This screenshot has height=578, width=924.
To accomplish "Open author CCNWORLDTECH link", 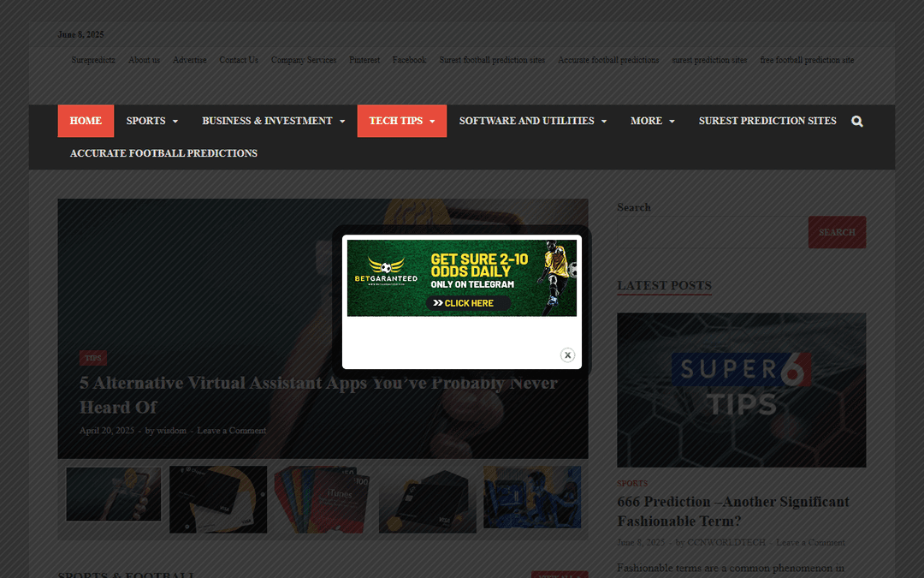I will (x=726, y=543).
